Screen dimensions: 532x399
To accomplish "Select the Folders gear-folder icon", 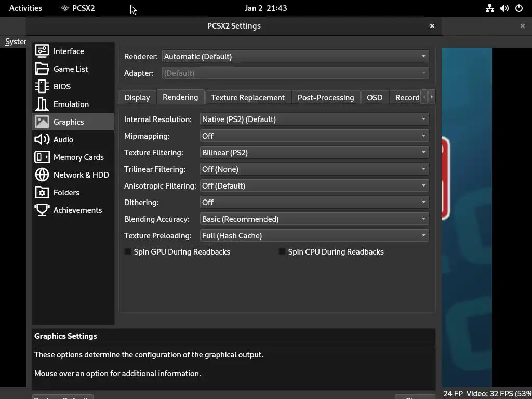I will click(x=42, y=192).
